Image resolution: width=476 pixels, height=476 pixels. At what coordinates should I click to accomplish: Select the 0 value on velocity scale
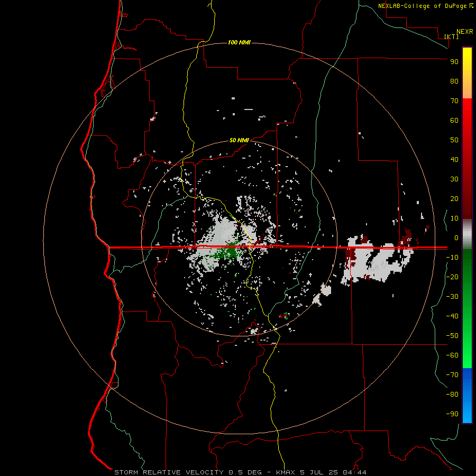coord(456,238)
